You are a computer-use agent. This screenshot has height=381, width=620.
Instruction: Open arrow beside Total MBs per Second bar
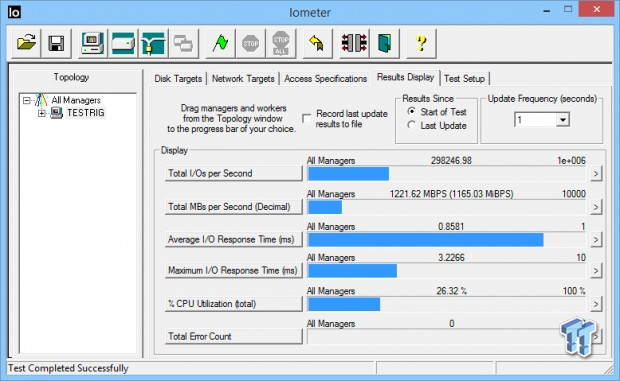coord(596,207)
